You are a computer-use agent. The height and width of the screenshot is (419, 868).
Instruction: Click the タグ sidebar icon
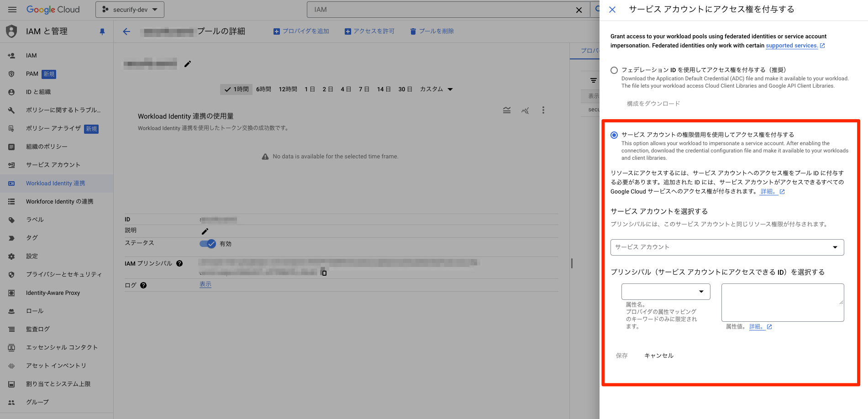11,238
